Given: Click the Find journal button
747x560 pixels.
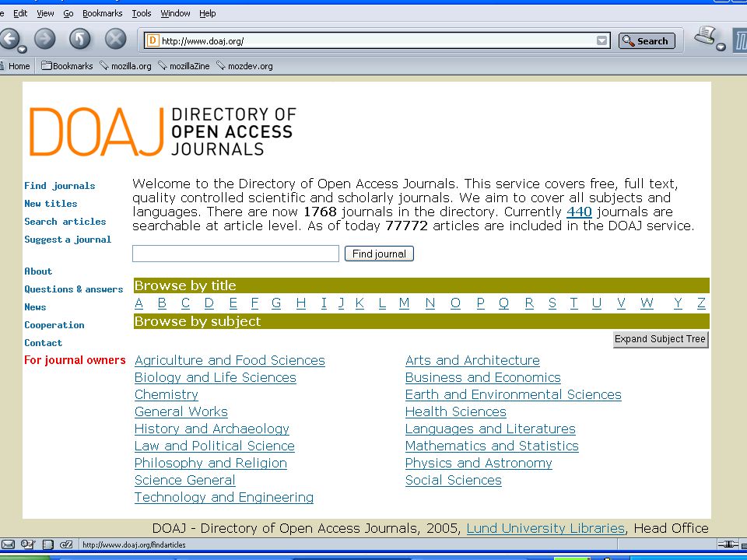Looking at the screenshot, I should pos(379,254).
